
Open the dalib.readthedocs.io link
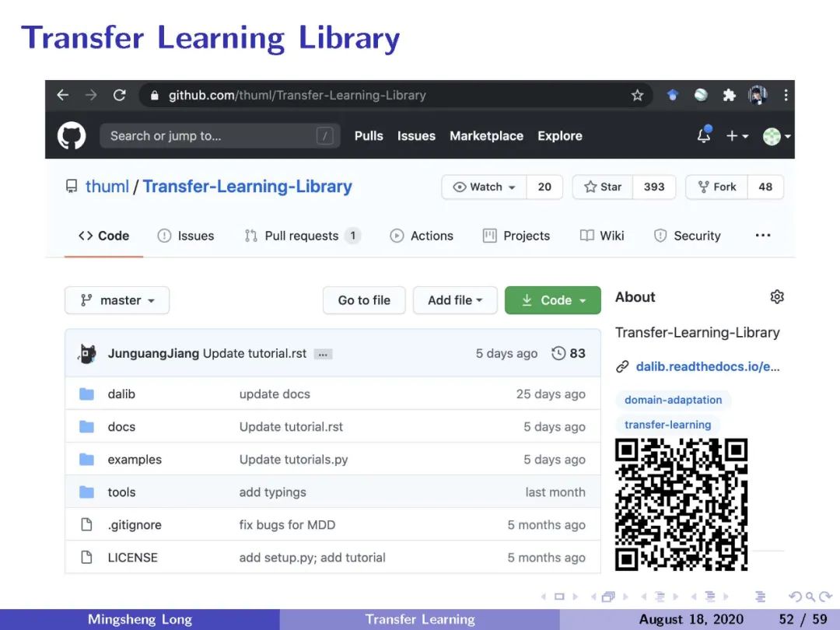click(x=707, y=366)
